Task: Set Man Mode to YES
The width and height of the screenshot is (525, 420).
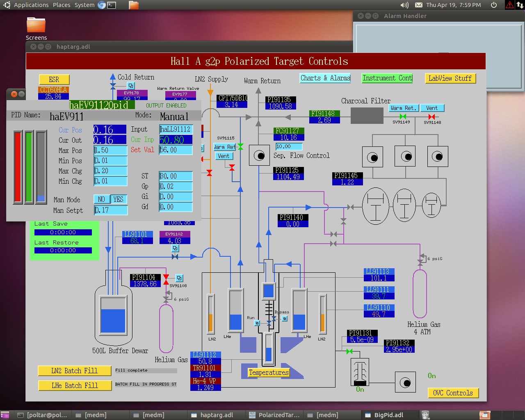Action: tap(119, 199)
